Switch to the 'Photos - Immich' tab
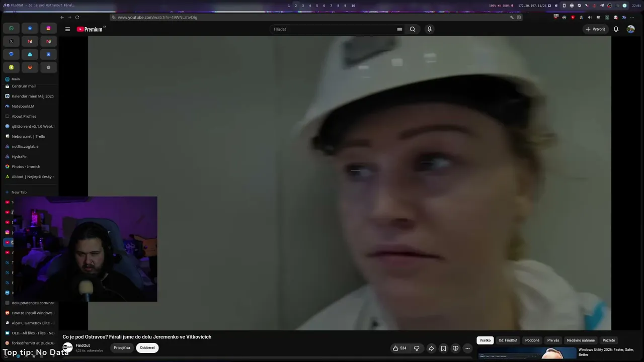The width and height of the screenshot is (644, 362). tap(29, 166)
